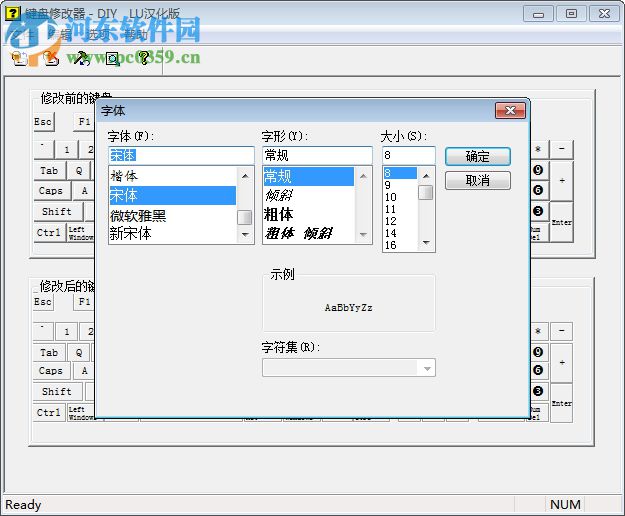Click the size list scroll-down arrow
The width and height of the screenshot is (625, 516).
[x=426, y=243]
